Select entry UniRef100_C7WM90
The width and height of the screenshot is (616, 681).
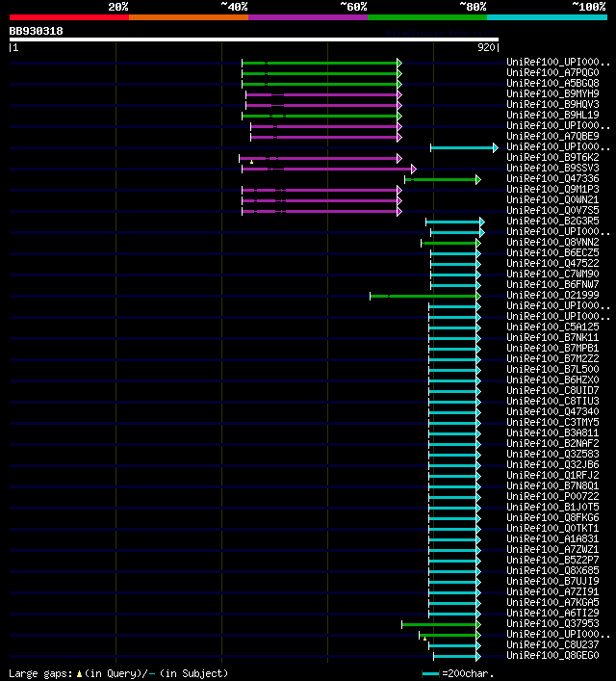coord(552,275)
